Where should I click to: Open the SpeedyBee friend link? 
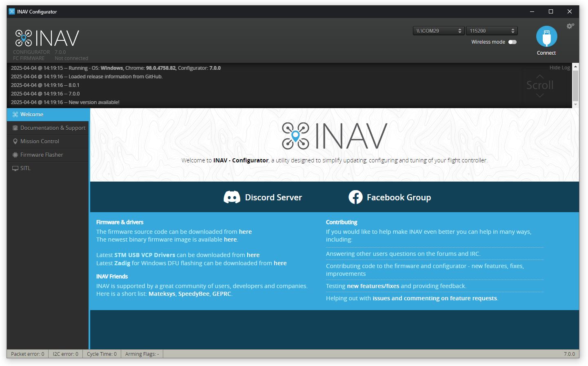(x=194, y=294)
